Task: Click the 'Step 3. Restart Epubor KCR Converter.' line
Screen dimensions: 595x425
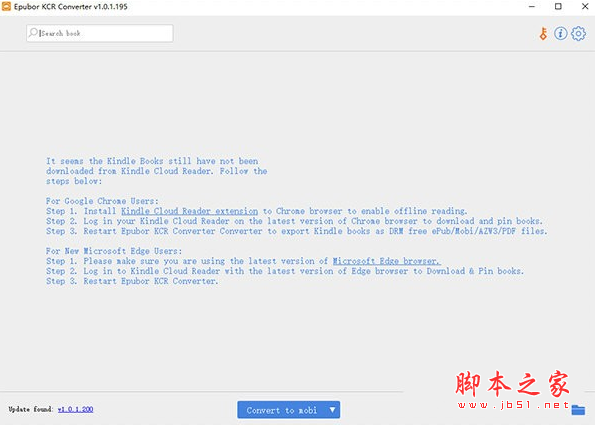Action: (x=132, y=281)
